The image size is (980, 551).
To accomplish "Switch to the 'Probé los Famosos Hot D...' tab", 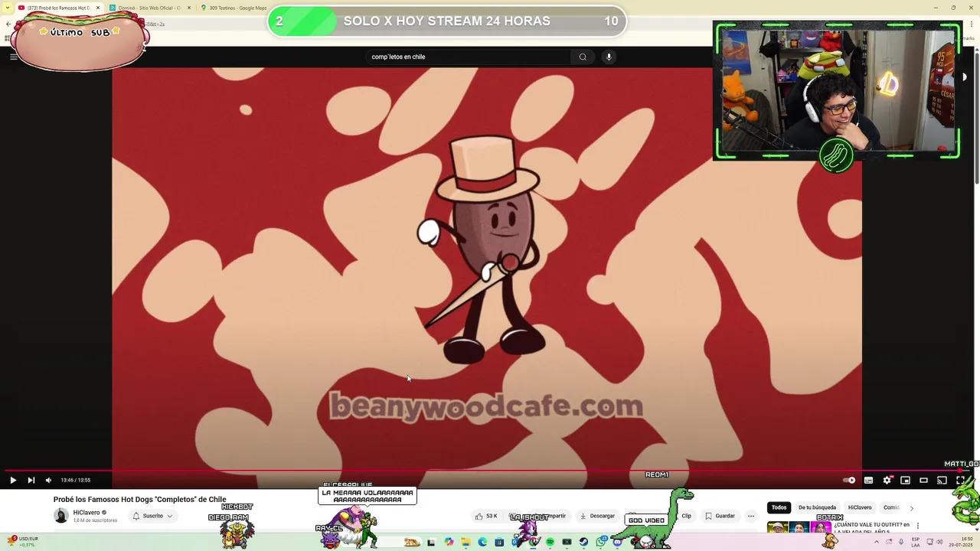I will pos(59,8).
